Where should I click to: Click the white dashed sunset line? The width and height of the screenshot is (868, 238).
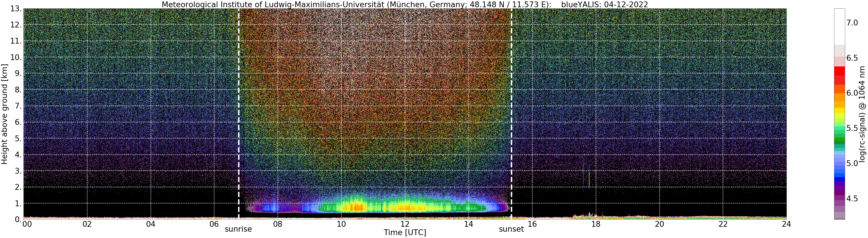point(511,114)
